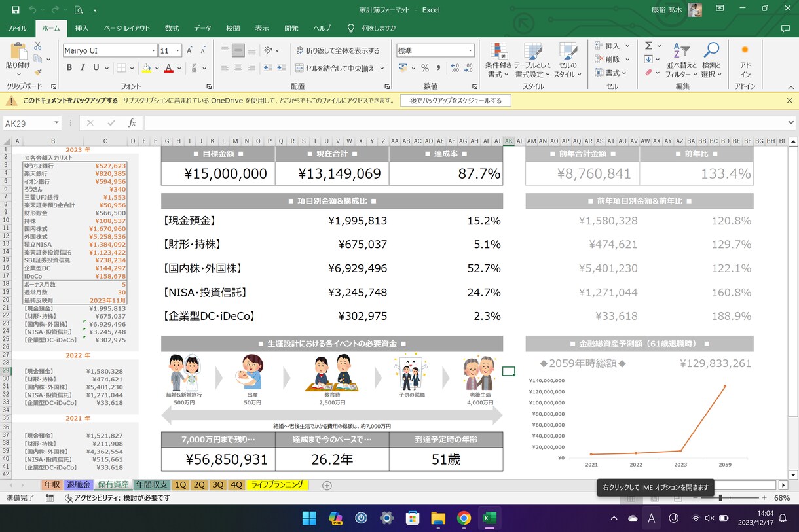
Task: Toggle middle vertical alignment
Action: 238,50
